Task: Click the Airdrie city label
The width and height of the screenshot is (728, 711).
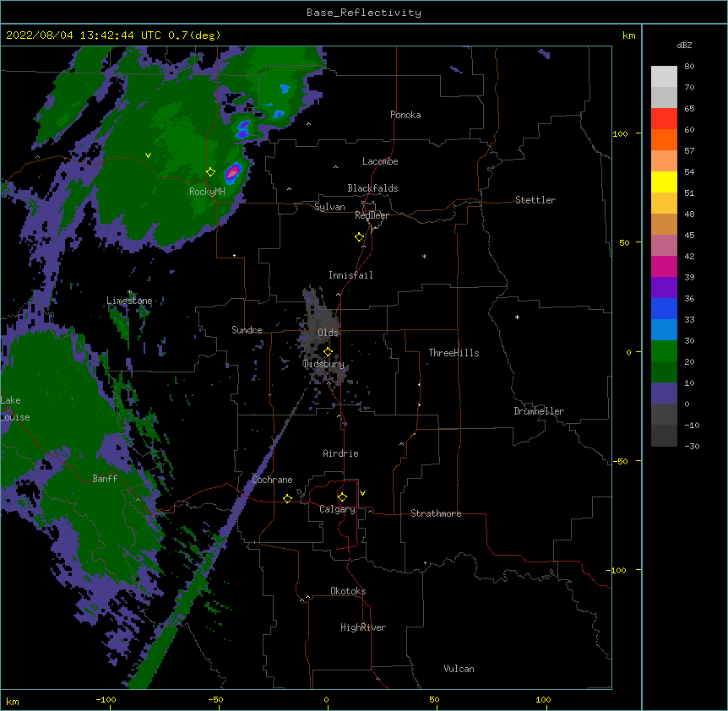Action: point(340,453)
